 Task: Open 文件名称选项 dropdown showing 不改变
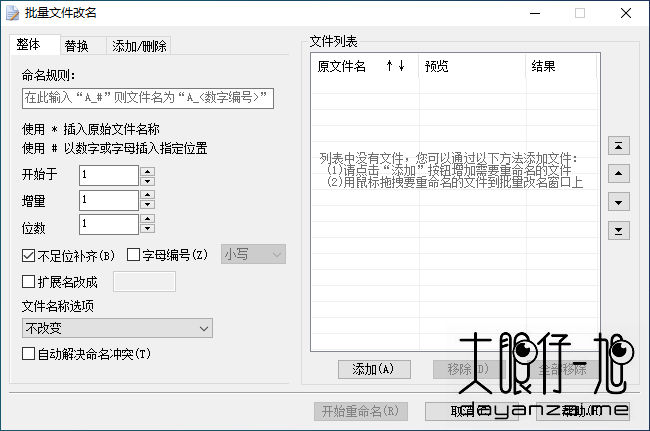click(117, 328)
